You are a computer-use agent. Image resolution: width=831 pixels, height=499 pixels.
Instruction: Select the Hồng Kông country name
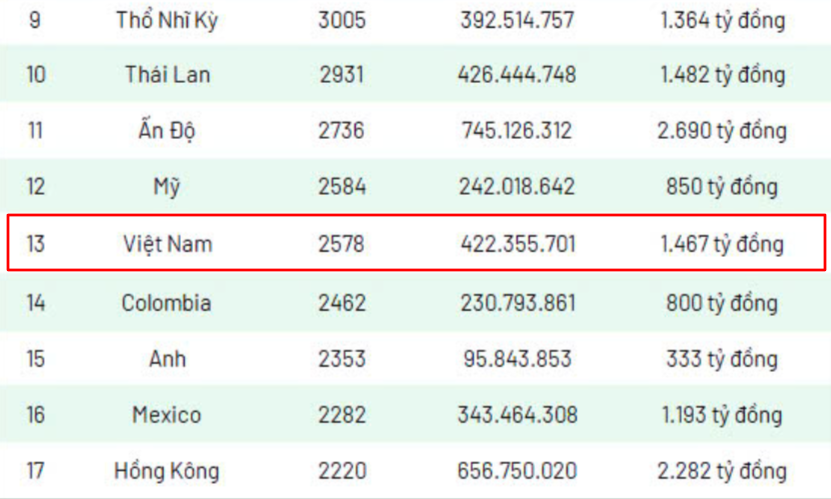coord(166,471)
